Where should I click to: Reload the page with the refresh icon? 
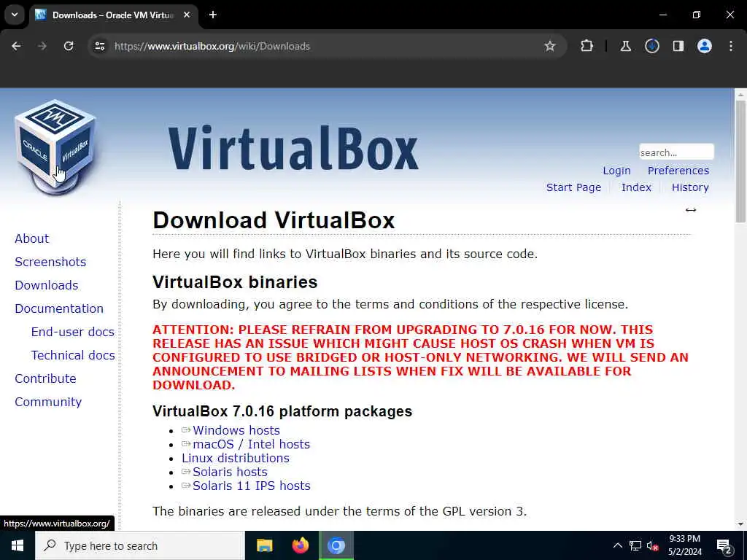[69, 46]
